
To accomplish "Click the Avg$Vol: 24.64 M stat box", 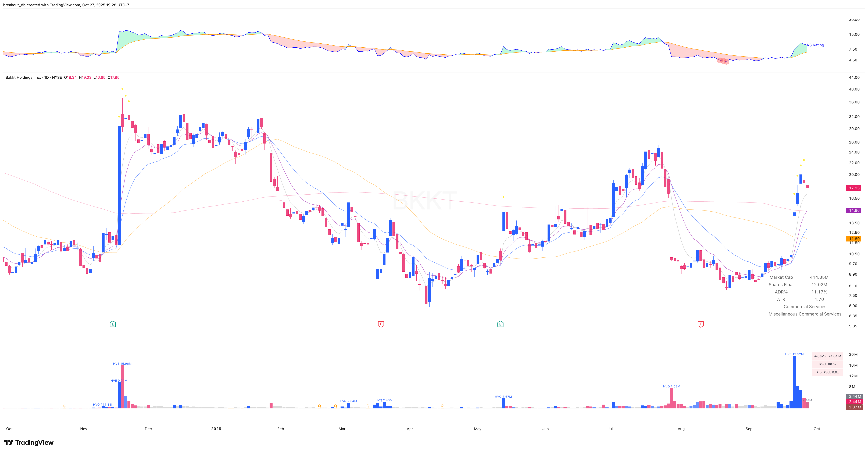I will 827,356.
